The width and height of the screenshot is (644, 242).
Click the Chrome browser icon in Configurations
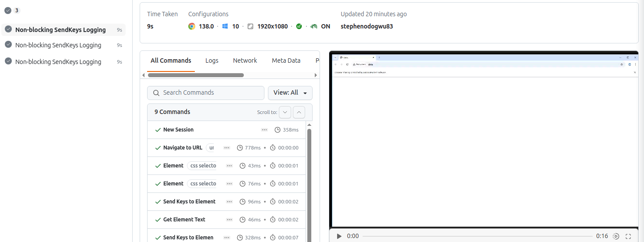[x=192, y=26]
